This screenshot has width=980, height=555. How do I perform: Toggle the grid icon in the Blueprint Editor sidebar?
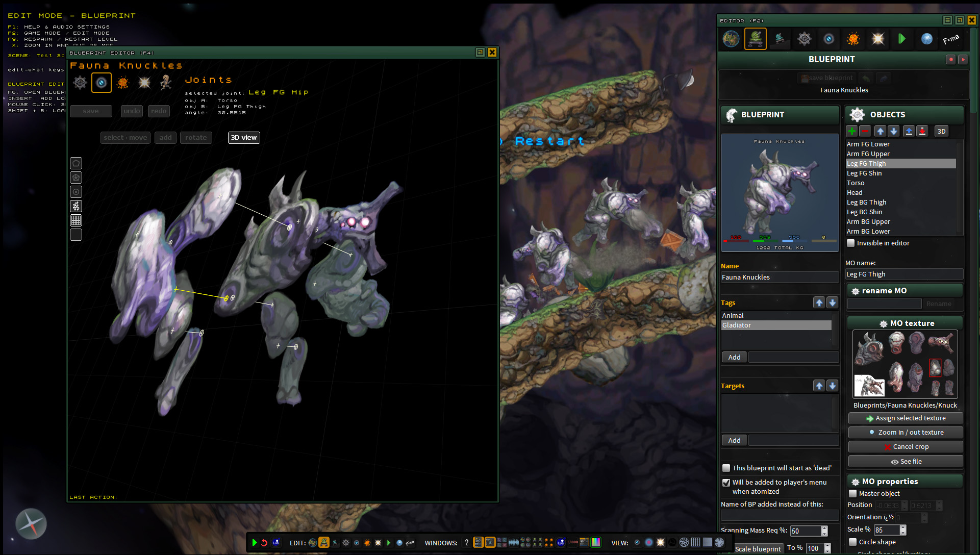tap(76, 220)
